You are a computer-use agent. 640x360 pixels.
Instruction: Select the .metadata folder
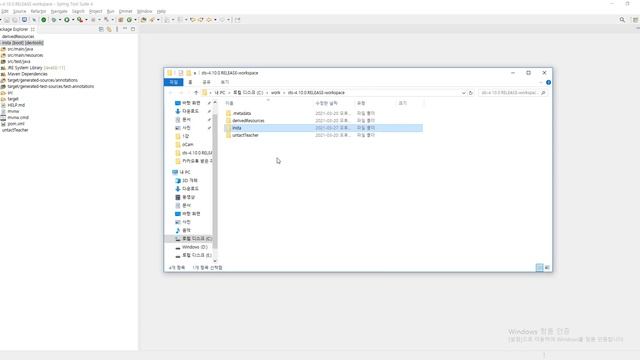tap(242, 113)
